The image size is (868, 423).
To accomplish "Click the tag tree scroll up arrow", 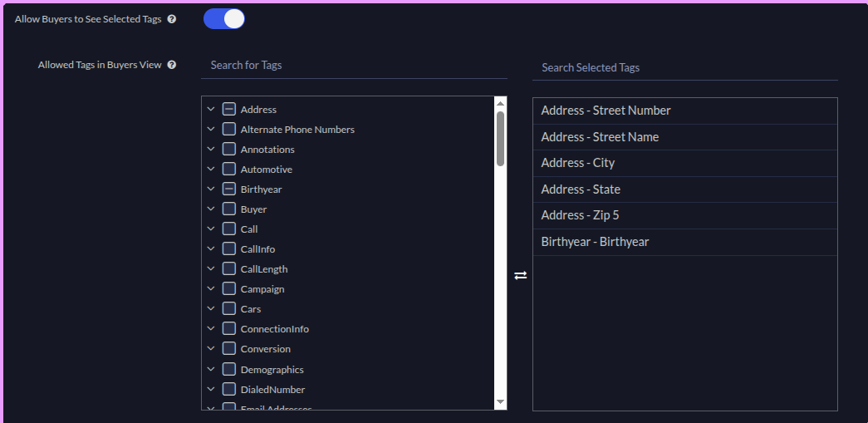I will (x=500, y=103).
